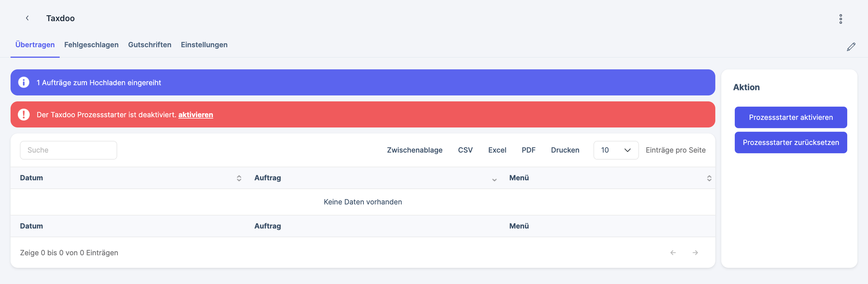Image resolution: width=868 pixels, height=284 pixels.
Task: Select the Einstellungen tab
Action: pyautogui.click(x=204, y=44)
